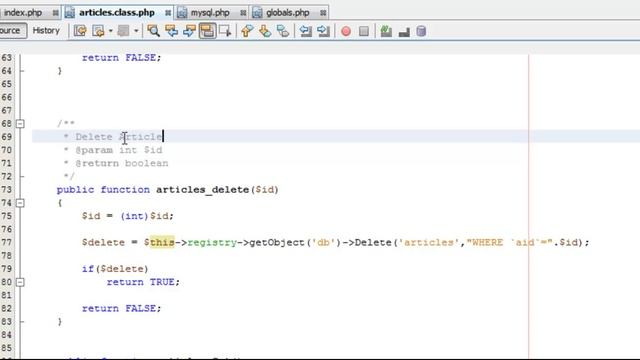
Task: Click '$delete' variable at start of line 77
Action: [103, 242]
